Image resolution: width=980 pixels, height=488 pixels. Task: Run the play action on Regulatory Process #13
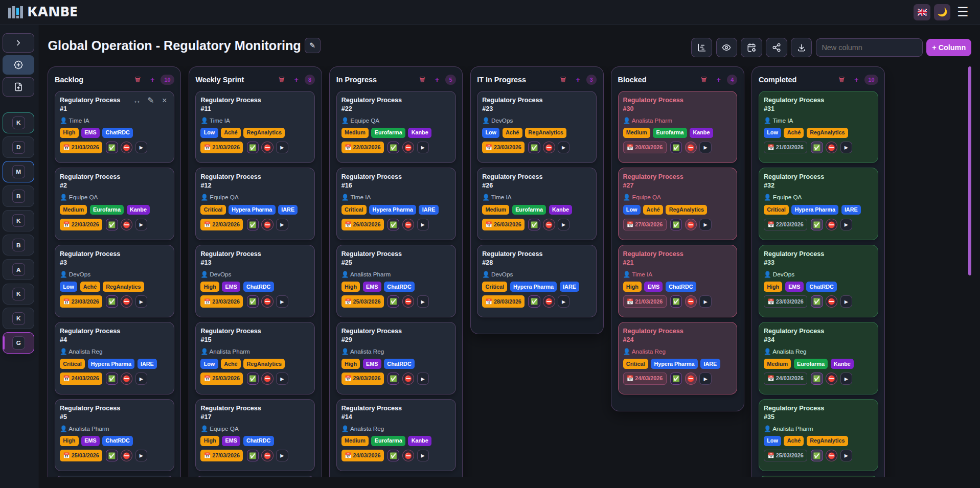coord(282,301)
